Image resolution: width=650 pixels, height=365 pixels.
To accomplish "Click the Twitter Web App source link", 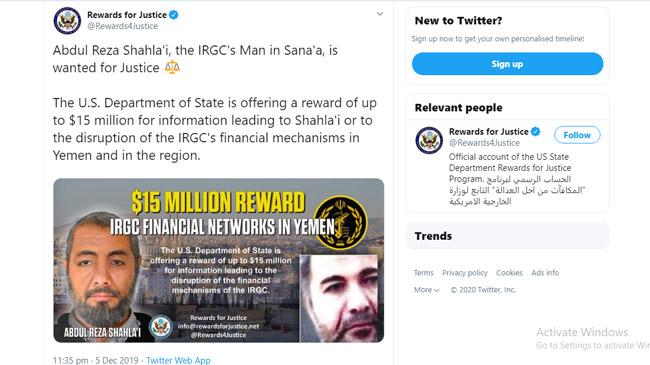I will click(x=178, y=360).
